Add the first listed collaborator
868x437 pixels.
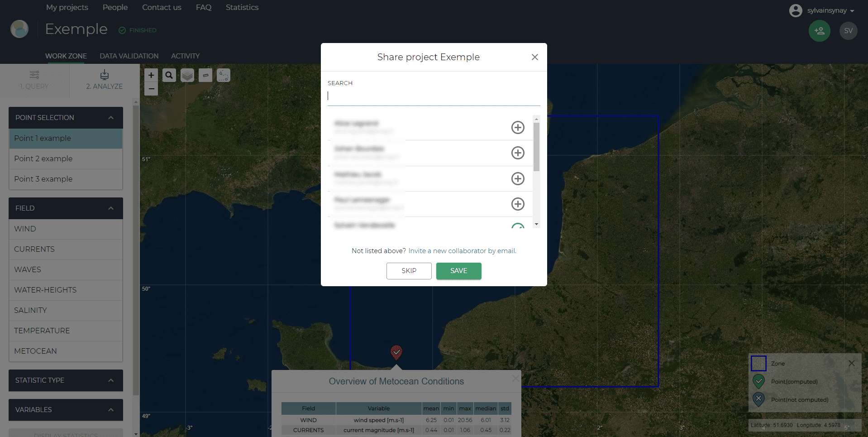[518, 127]
